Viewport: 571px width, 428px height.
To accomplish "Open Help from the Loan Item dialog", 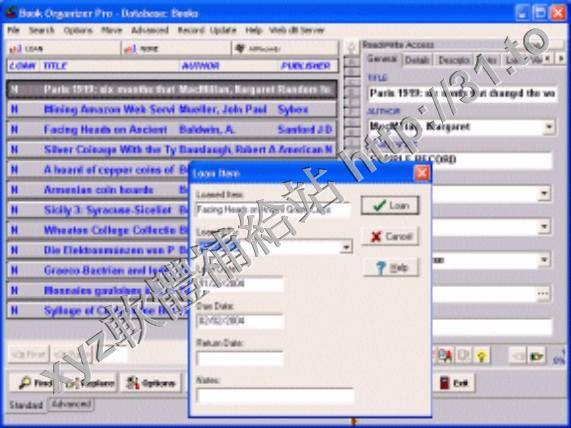I will 391,267.
